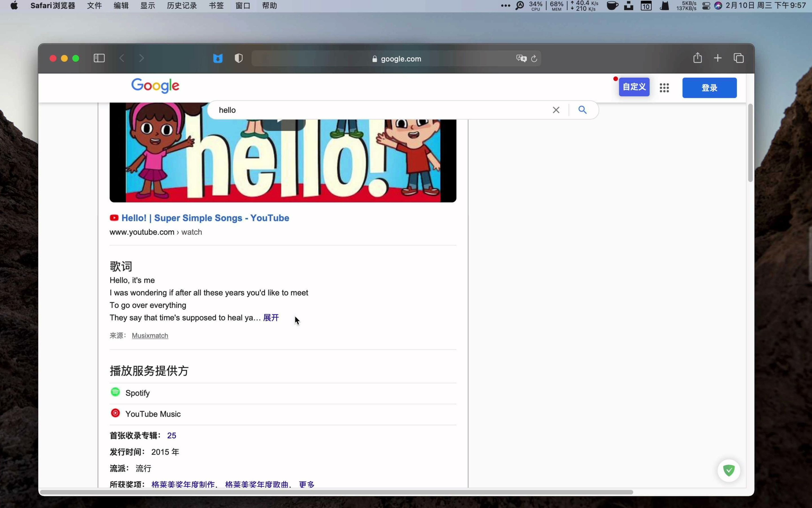Open album link 25
Viewport: 812px width, 508px height.
coord(172,435)
